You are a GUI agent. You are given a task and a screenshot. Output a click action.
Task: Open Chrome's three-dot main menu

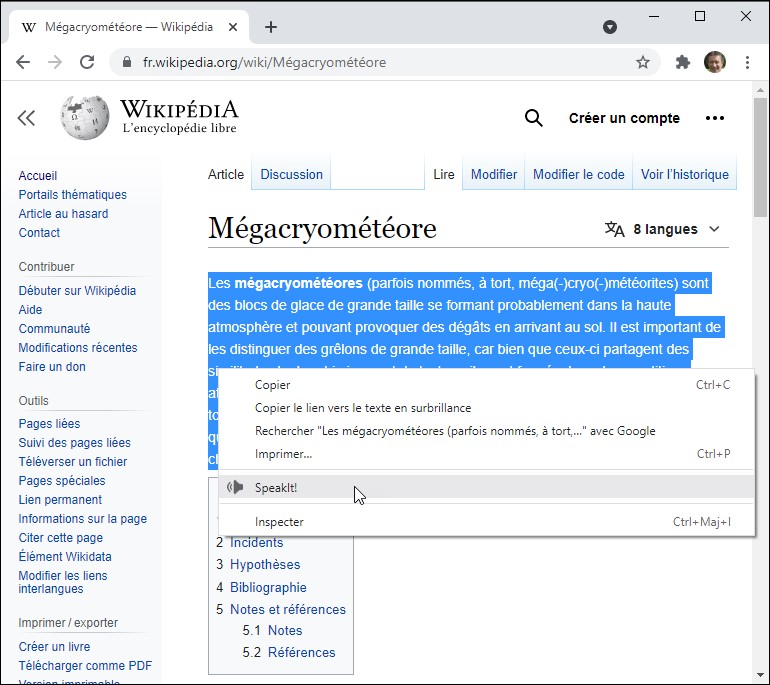[747, 62]
